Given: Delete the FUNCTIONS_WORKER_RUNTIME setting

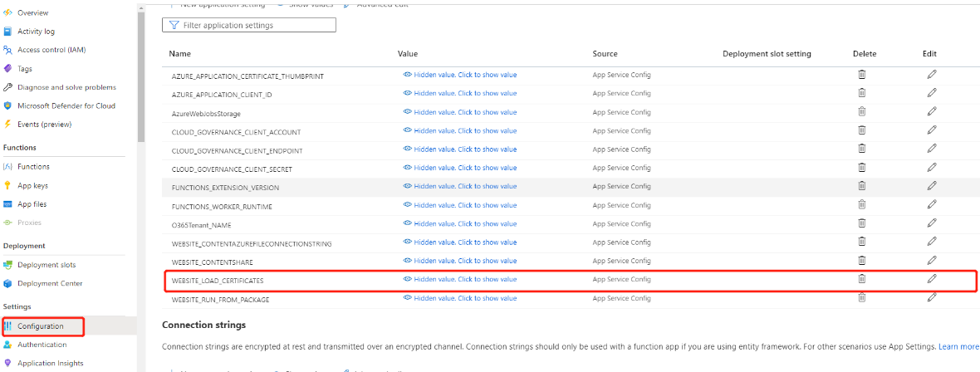Looking at the screenshot, I should pyautogui.click(x=861, y=204).
